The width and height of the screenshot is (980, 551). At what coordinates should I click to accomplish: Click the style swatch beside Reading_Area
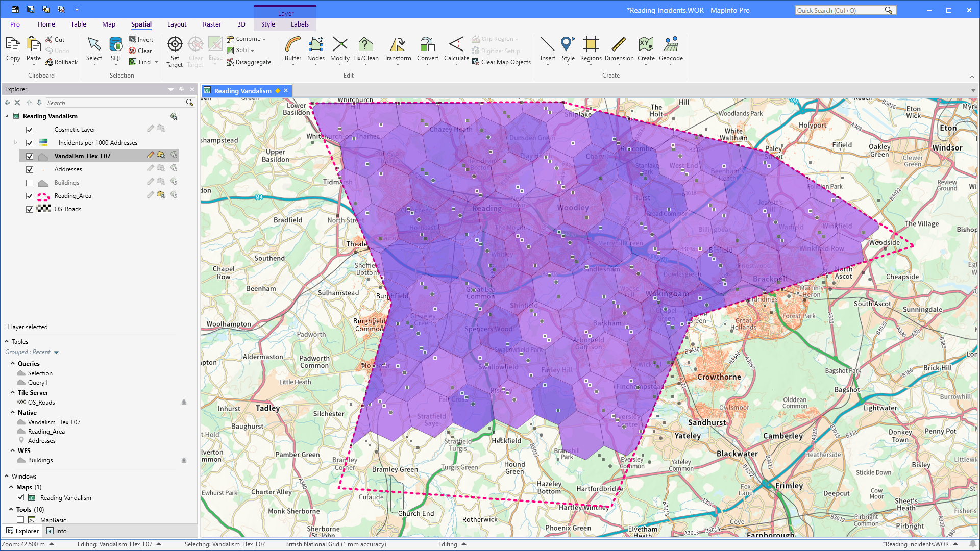coord(43,195)
